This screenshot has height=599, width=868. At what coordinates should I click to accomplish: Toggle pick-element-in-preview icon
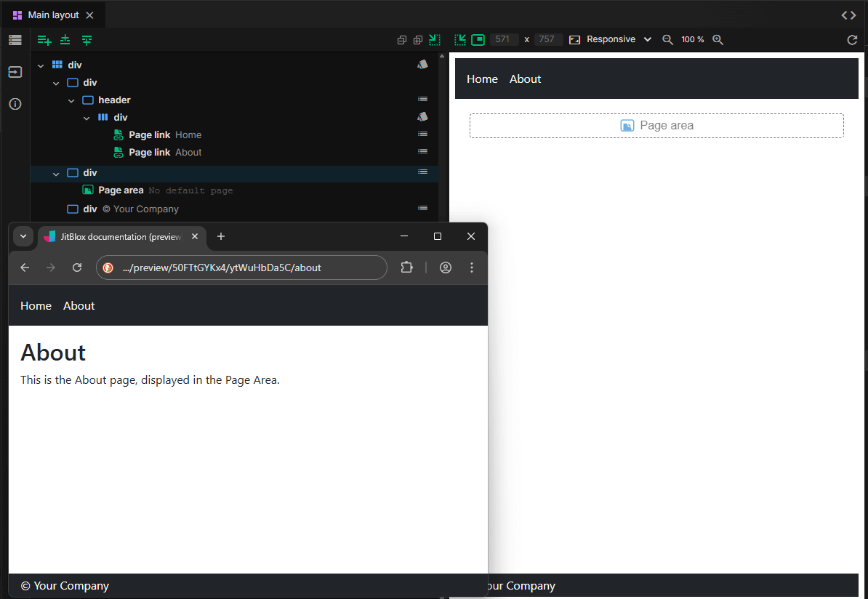tap(460, 40)
